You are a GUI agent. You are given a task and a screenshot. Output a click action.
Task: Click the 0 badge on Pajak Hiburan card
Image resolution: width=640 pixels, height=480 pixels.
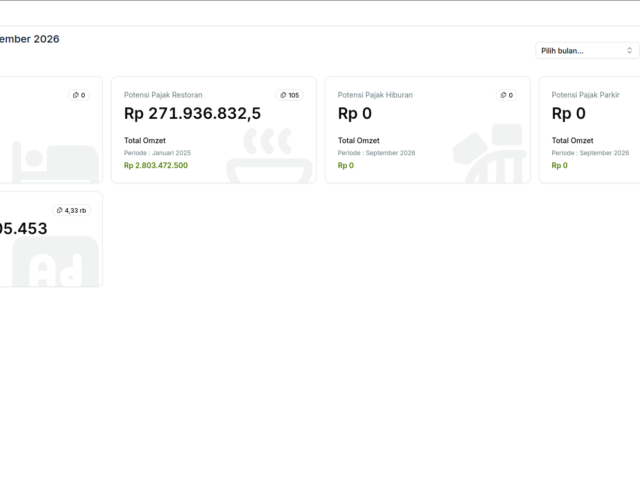coord(507,95)
